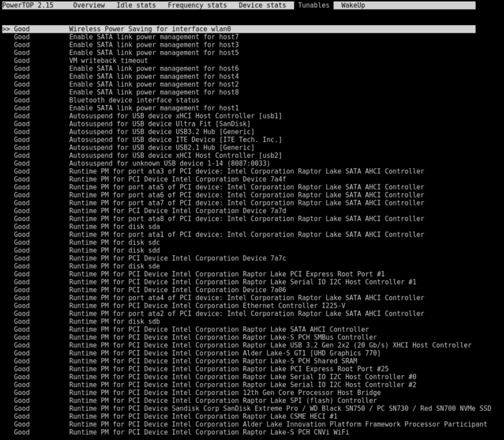This screenshot has width=504, height=440.
Task: Click the PowerTOP 2.15 title text
Action: click(28, 5)
